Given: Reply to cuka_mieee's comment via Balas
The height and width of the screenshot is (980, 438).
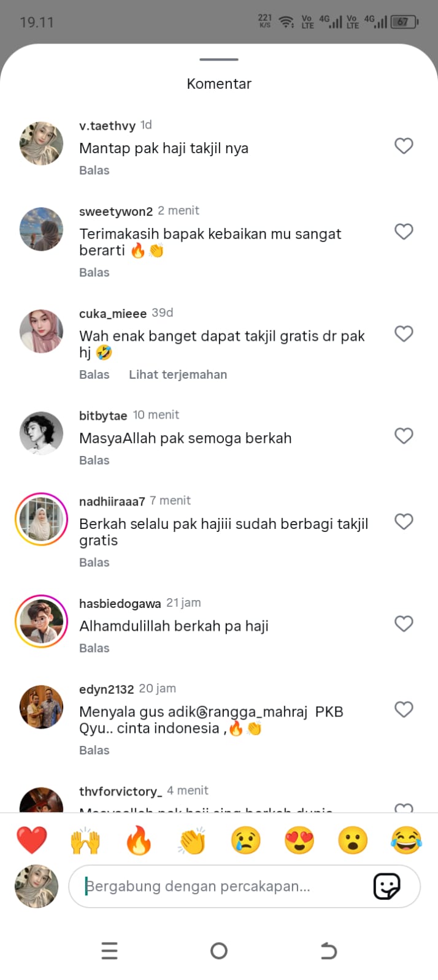Looking at the screenshot, I should pos(94,374).
